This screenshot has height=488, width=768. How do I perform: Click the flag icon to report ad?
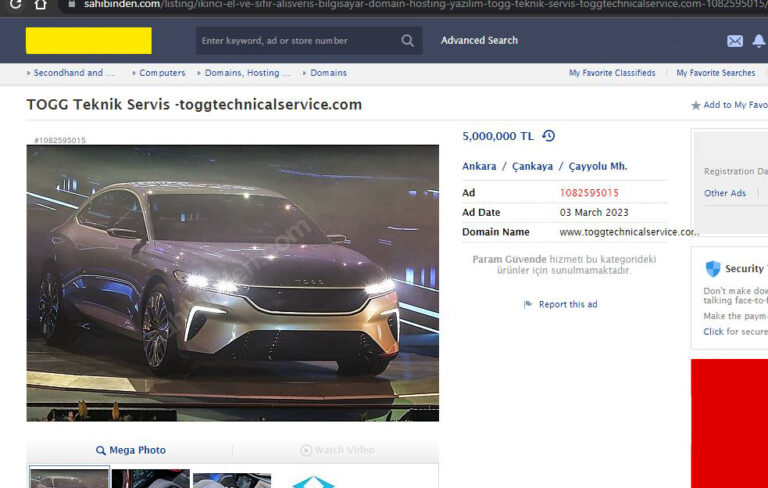point(528,305)
